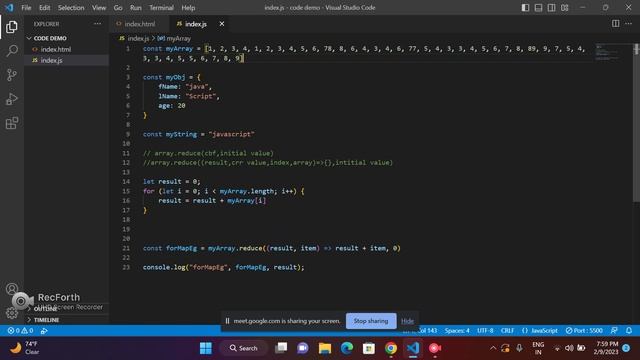
Task: Toggle the secondary sidebar layout icon
Action: pos(551,7)
